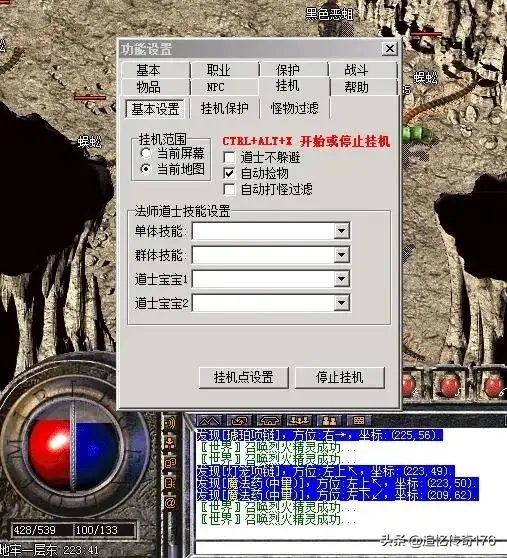This screenshot has height=558, width=507.
Task: Click the @ private message icon
Action: (170, 503)
